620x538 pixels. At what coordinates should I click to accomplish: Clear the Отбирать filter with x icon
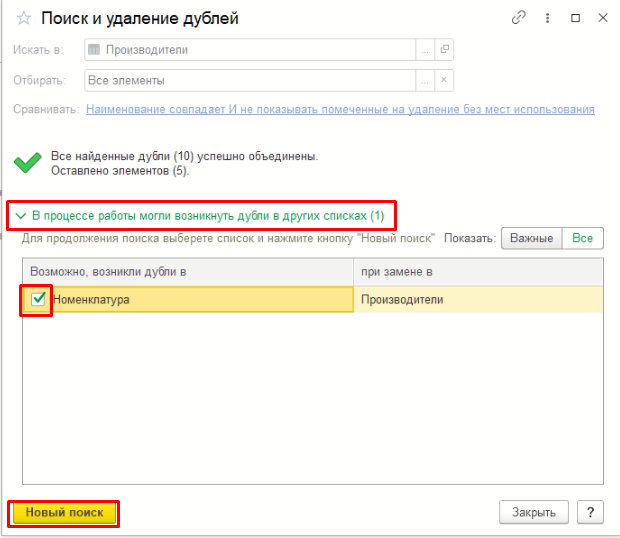(x=444, y=80)
